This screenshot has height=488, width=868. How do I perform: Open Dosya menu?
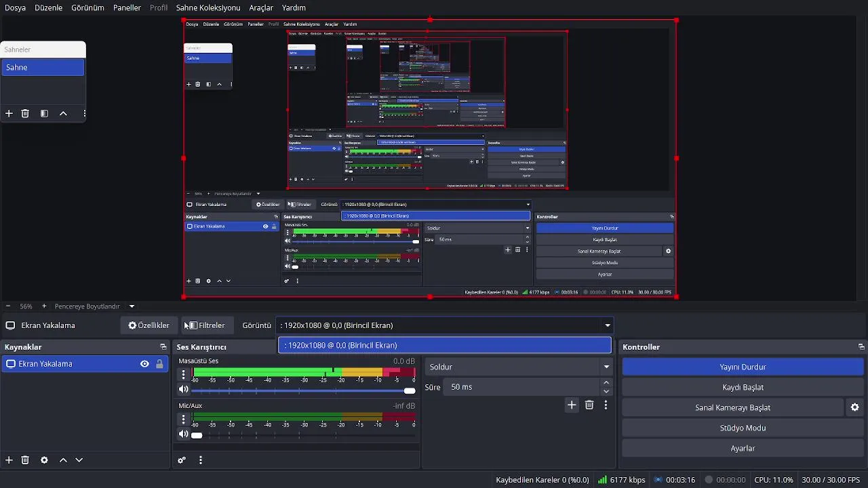(x=15, y=7)
